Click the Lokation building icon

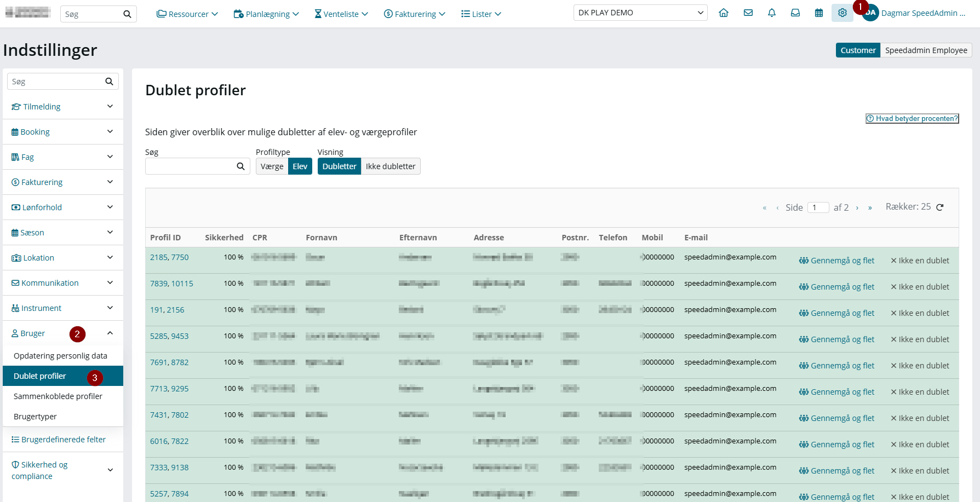[16, 258]
